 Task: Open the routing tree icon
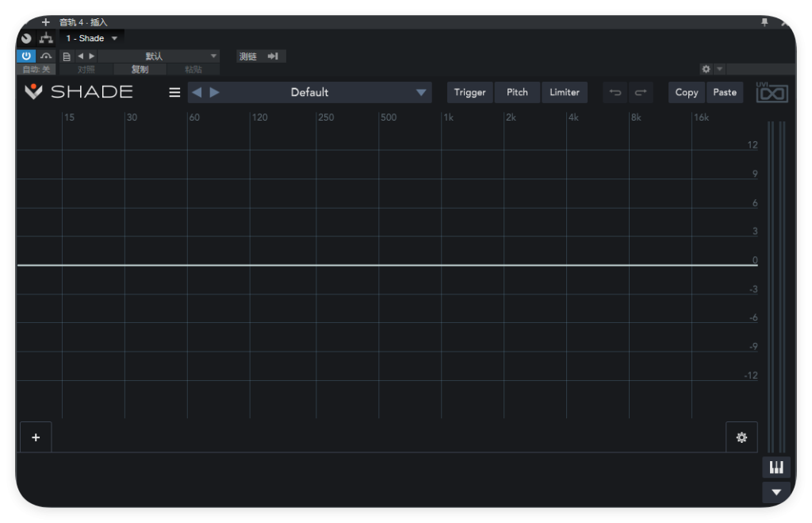[46, 38]
